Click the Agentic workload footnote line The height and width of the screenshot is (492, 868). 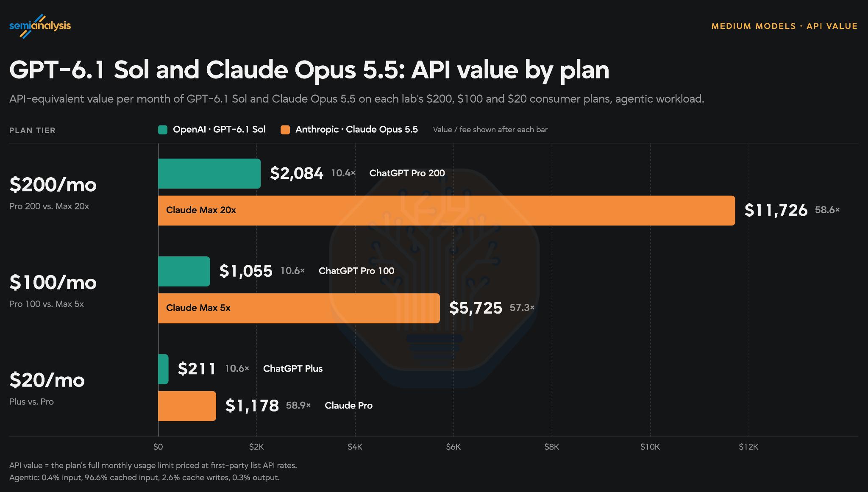click(145, 478)
